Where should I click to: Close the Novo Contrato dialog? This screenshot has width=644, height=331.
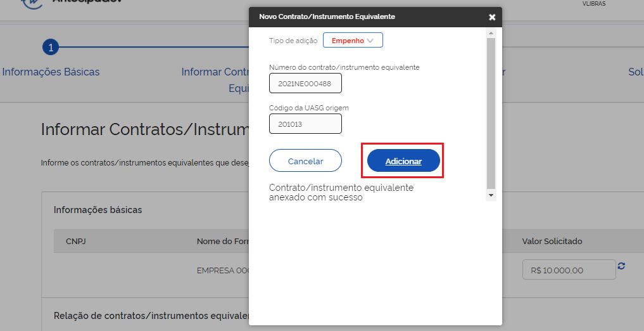(x=492, y=17)
